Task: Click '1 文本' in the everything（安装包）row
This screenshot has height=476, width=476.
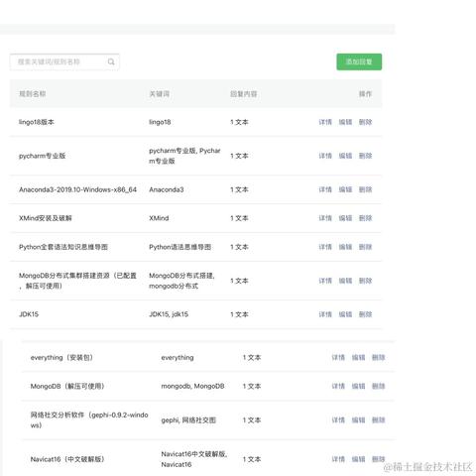Action: pyautogui.click(x=252, y=357)
